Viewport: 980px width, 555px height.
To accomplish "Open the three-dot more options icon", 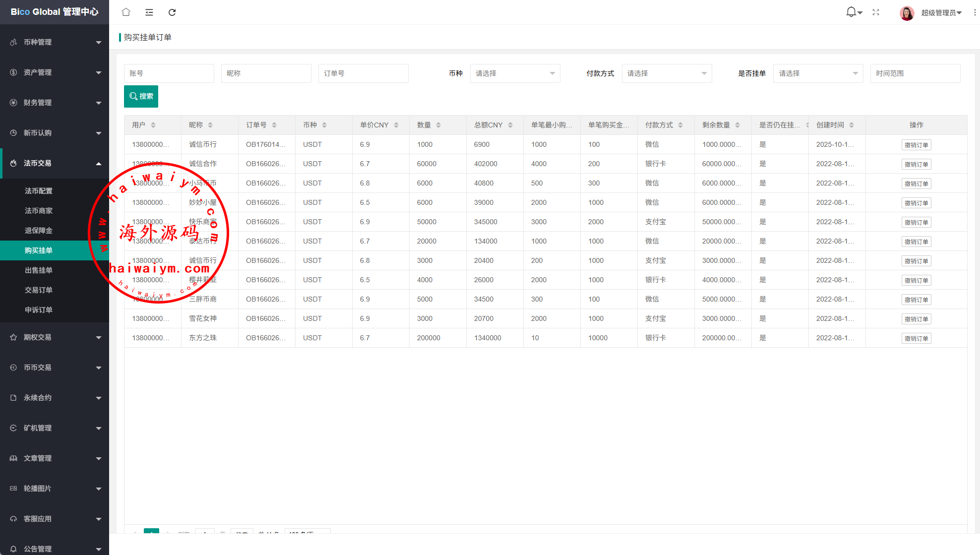I will pos(975,12).
